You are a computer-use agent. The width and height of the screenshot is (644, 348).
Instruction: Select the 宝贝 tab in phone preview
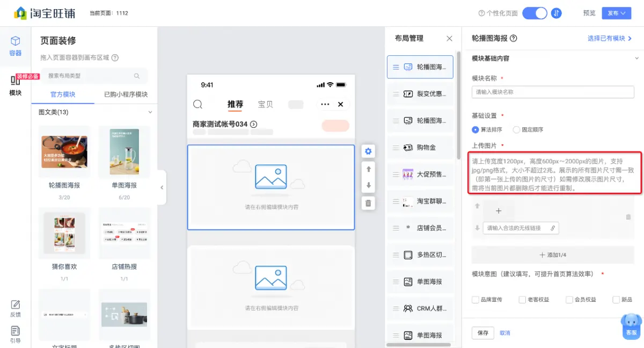265,104
